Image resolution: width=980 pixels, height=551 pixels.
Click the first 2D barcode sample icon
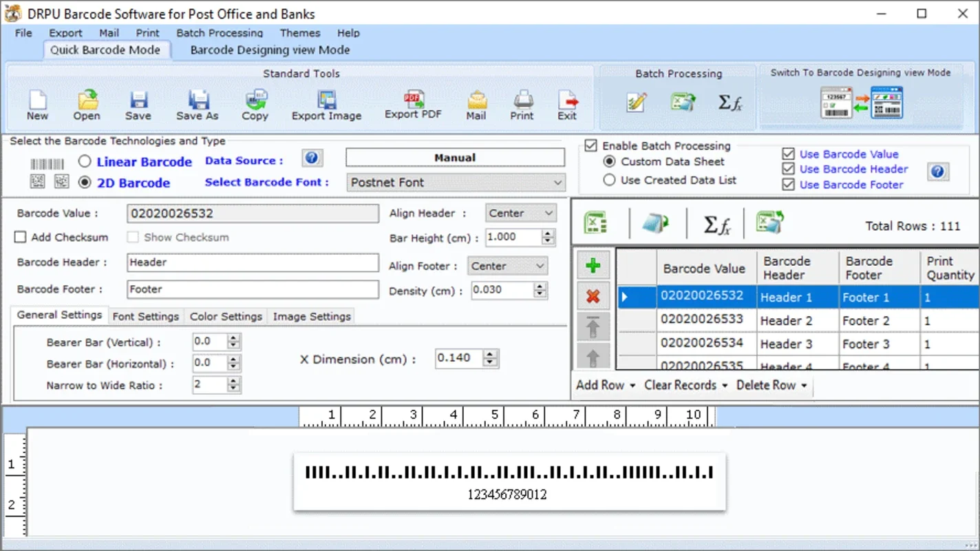(x=38, y=181)
